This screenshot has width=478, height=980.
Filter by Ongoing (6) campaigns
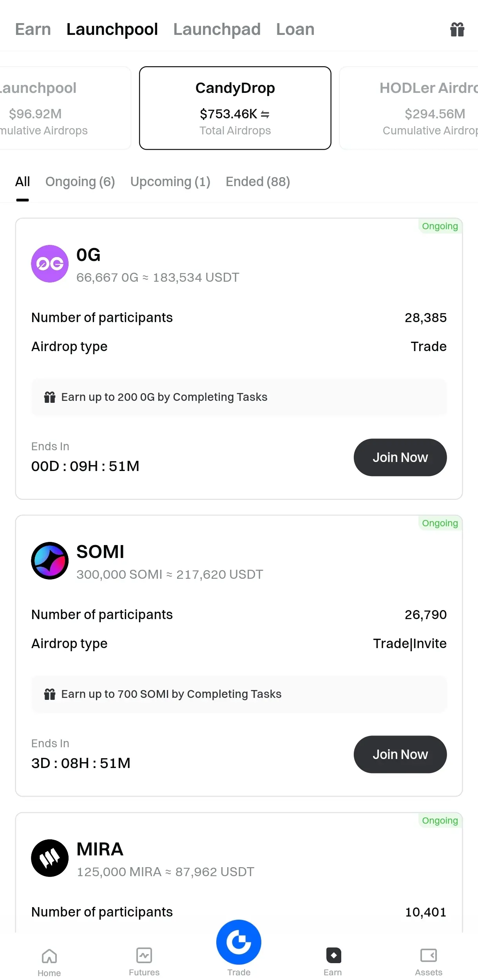point(80,182)
